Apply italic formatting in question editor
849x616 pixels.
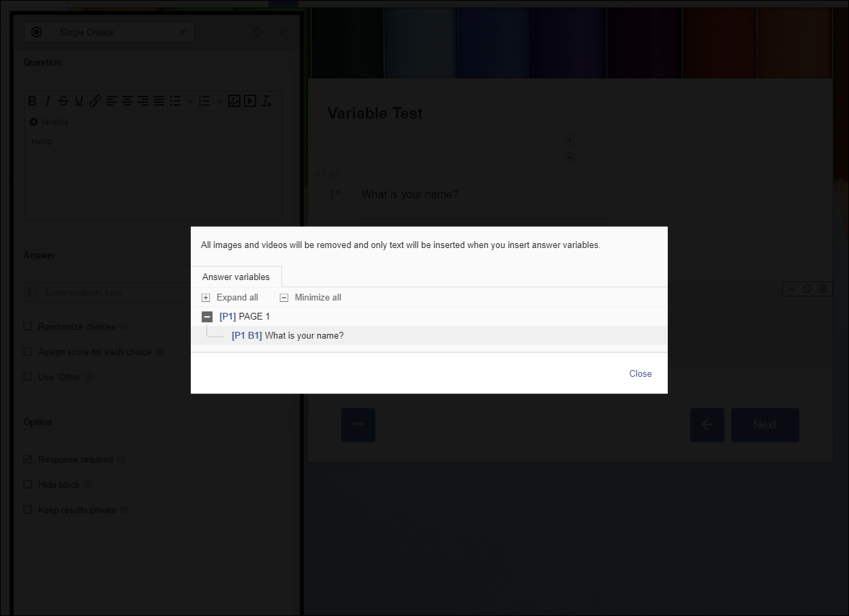pos(48,101)
